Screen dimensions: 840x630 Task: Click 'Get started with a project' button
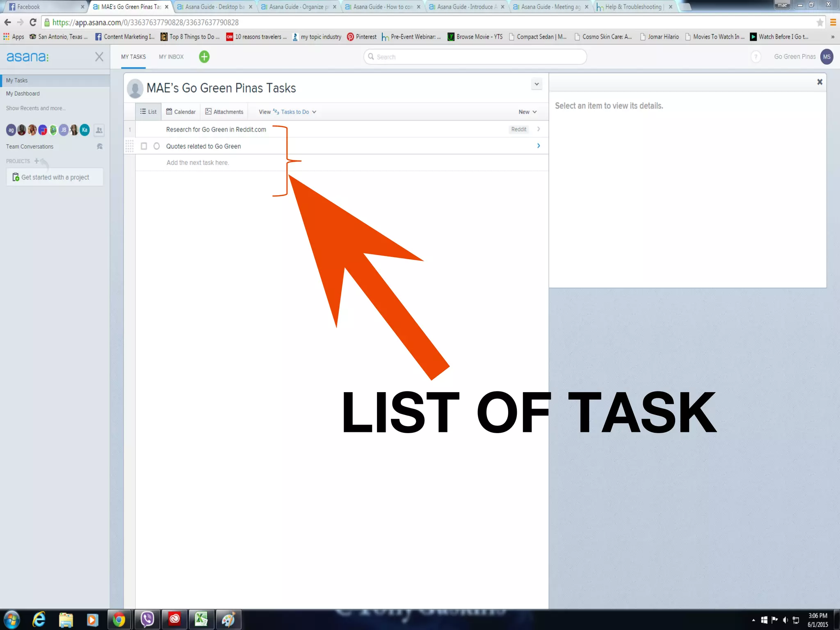pyautogui.click(x=55, y=177)
